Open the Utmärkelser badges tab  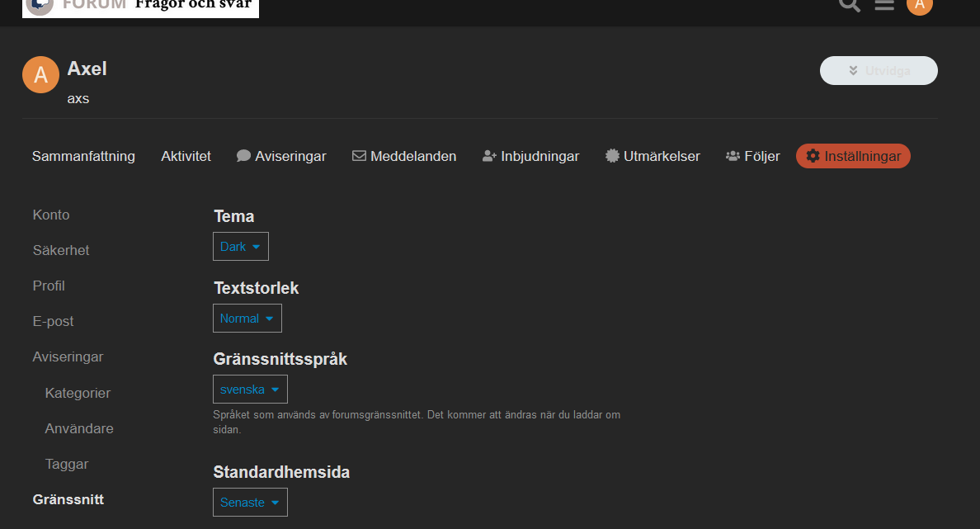653,156
